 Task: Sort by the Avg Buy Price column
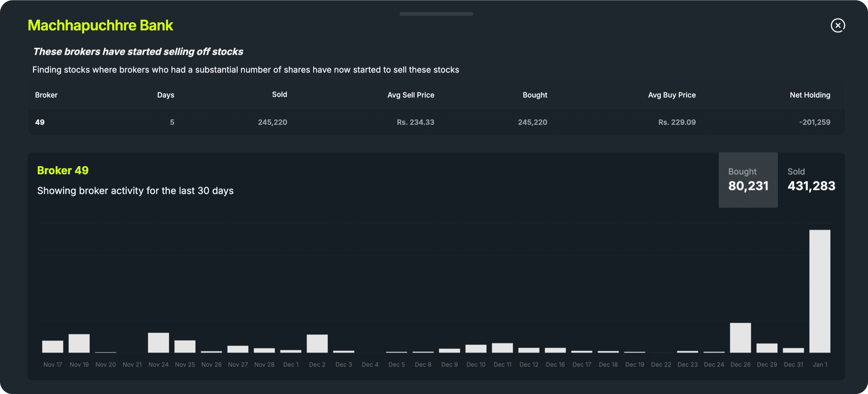click(x=672, y=95)
